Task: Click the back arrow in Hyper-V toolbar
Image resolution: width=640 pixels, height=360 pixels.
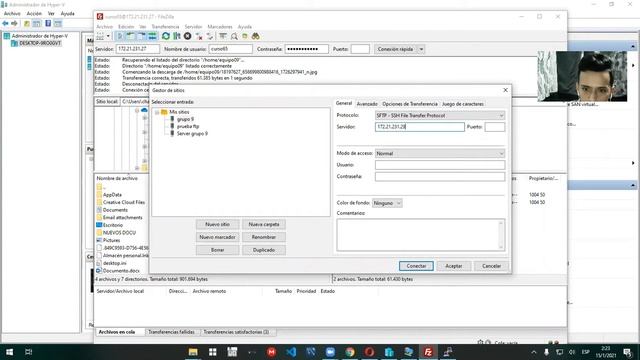Action: [5, 24]
